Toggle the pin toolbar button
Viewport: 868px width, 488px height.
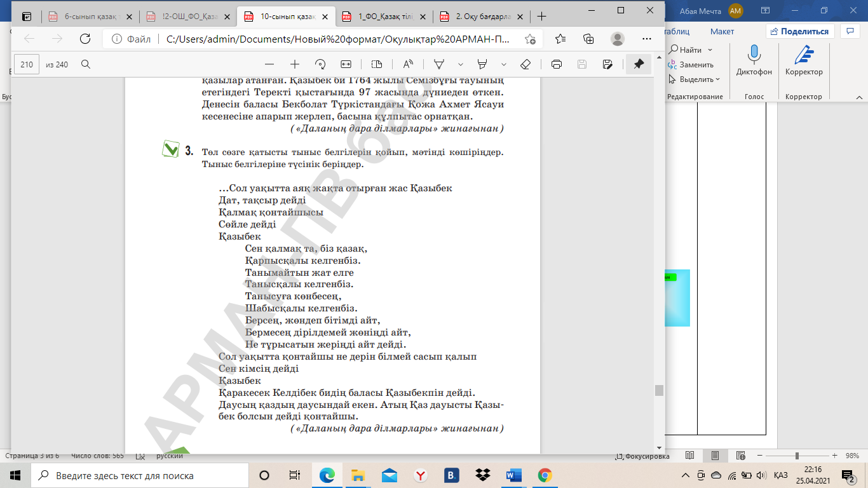pyautogui.click(x=639, y=64)
